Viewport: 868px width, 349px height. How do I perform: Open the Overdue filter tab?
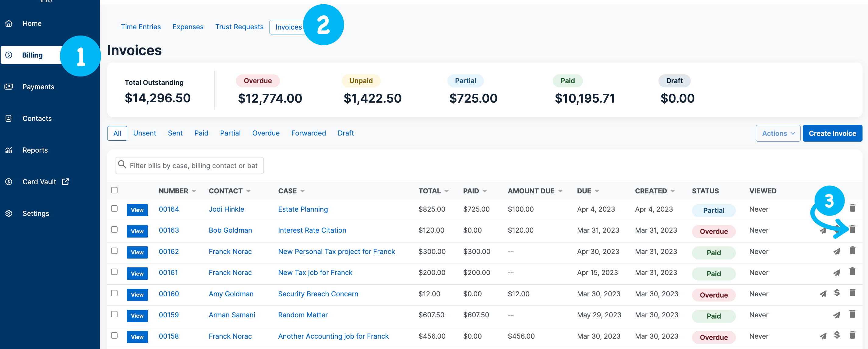pos(266,133)
